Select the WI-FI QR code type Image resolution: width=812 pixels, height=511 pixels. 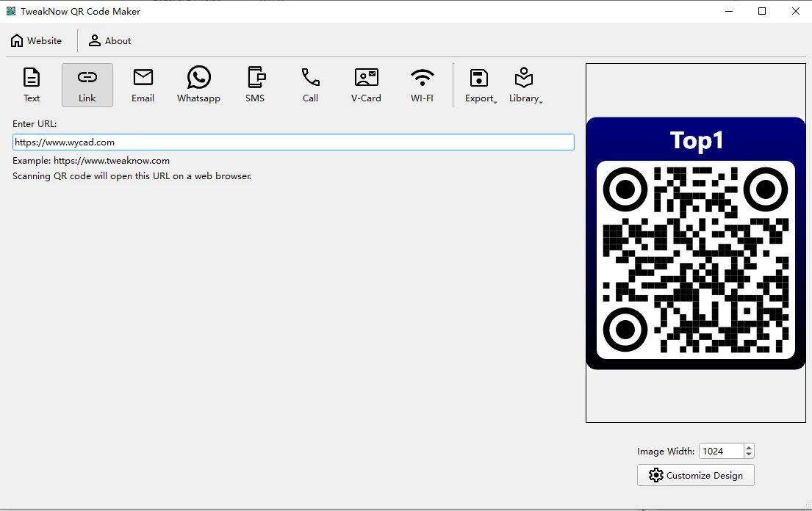pyautogui.click(x=422, y=84)
